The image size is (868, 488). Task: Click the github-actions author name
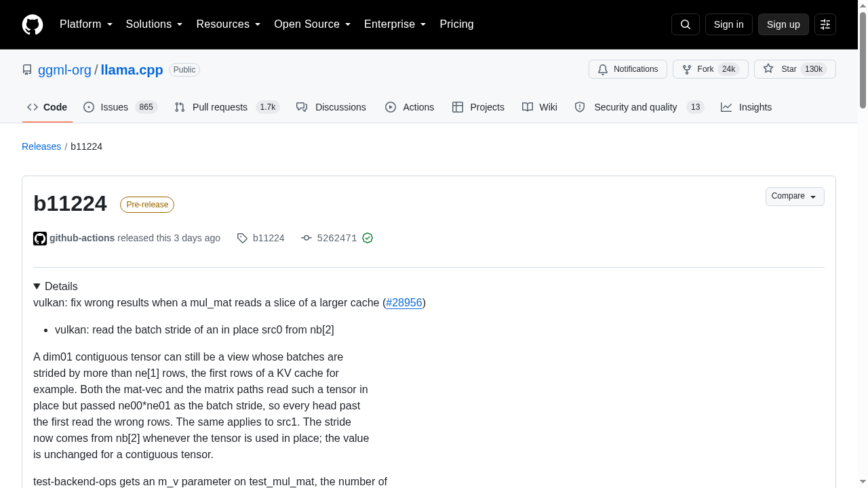pos(82,239)
